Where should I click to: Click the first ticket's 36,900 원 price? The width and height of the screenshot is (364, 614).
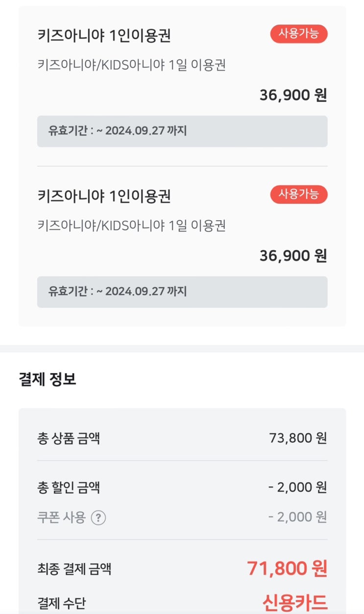coord(293,95)
